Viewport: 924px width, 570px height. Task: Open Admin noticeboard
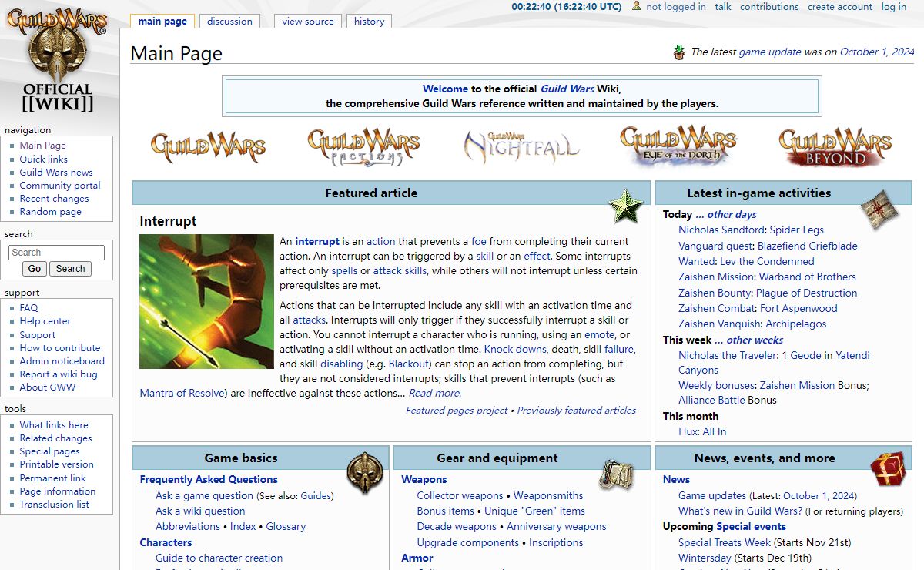pos(62,361)
